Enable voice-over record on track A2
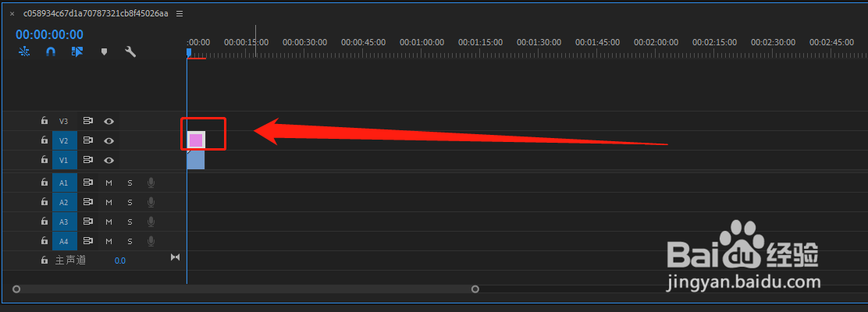Screen dimensions: 868x312 click(x=151, y=203)
